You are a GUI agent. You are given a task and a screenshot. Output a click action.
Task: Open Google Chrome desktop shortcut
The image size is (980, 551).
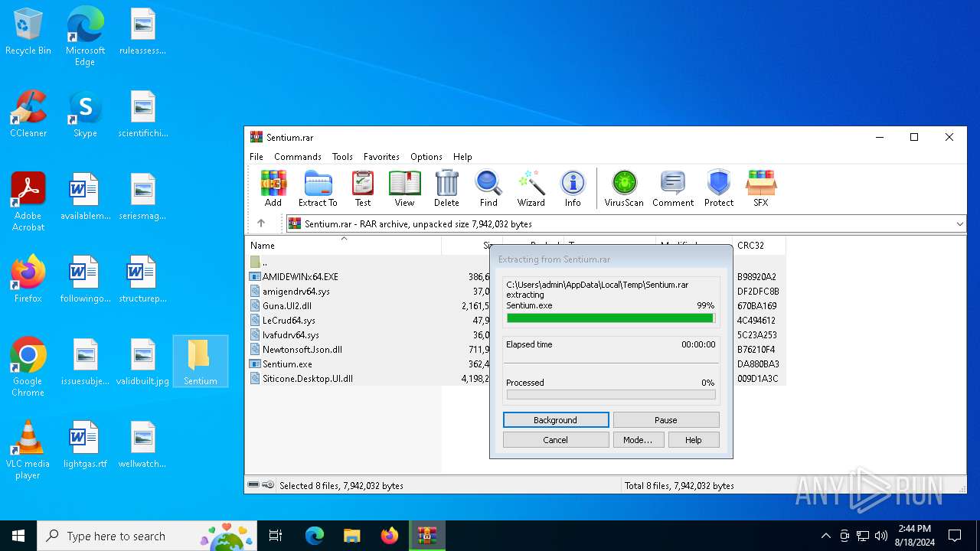[28, 367]
